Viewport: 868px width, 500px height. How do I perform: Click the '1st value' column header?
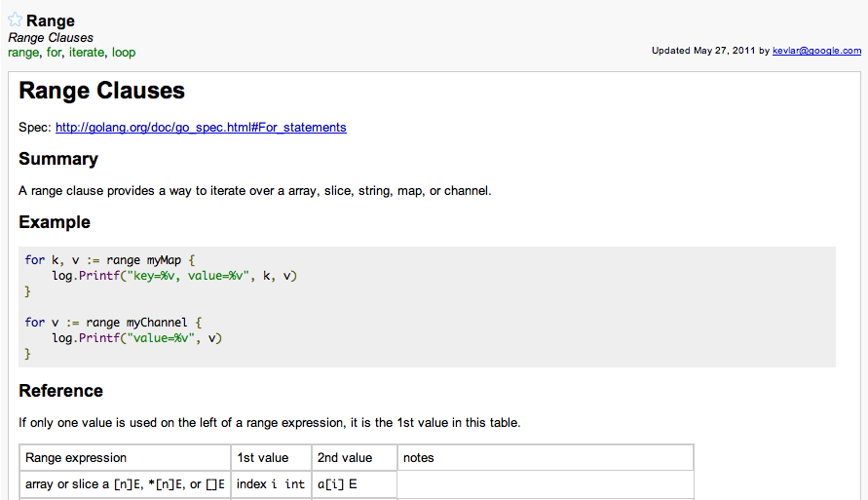click(x=263, y=457)
